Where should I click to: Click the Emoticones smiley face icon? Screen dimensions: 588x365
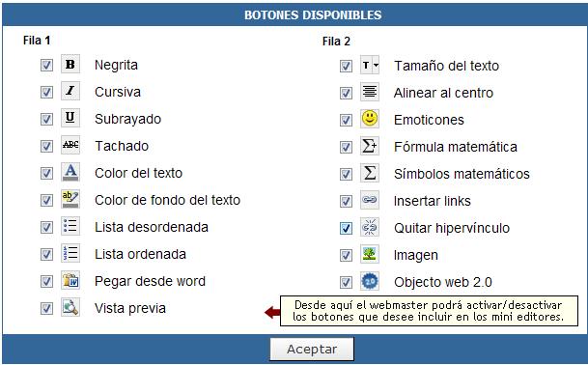pyautogui.click(x=370, y=119)
